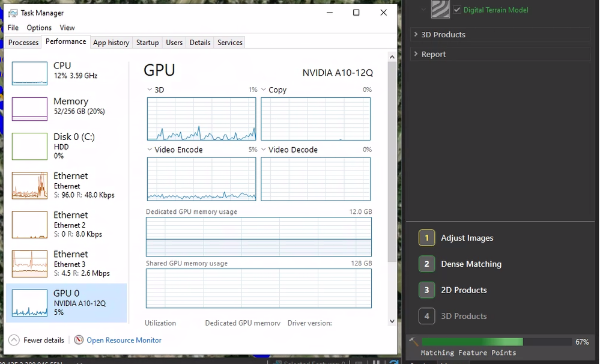Image resolution: width=600 pixels, height=364 pixels.
Task: Click the Copy engine utilization graph
Action: 316,119
